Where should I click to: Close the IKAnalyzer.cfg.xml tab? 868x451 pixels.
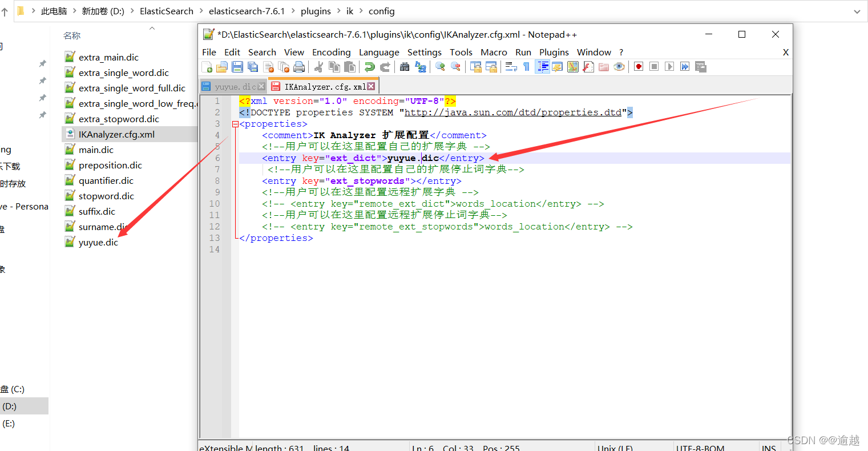pos(371,86)
